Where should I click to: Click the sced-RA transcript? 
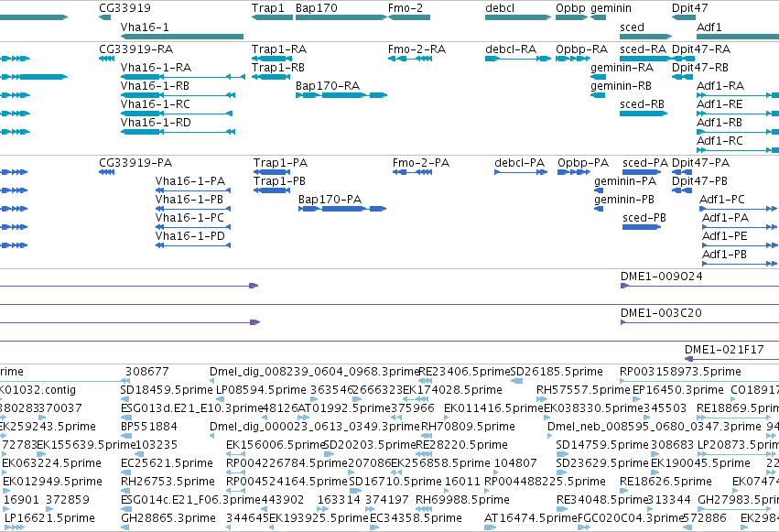click(644, 59)
